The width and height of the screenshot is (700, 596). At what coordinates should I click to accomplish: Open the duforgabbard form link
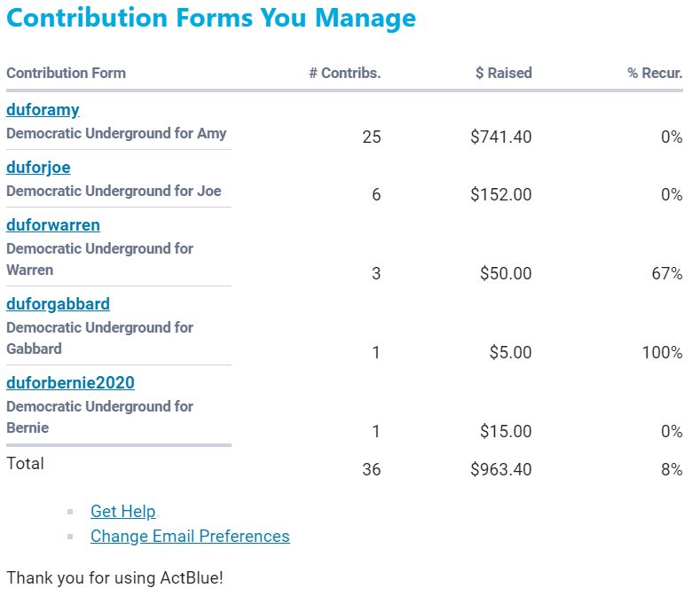click(x=58, y=304)
